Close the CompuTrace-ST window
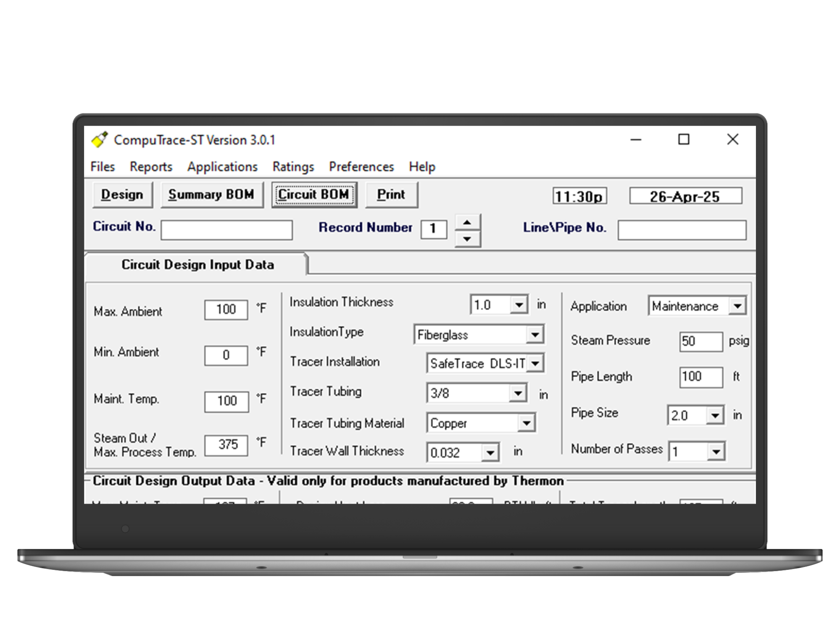Image resolution: width=840 pixels, height=630 pixels. [733, 139]
